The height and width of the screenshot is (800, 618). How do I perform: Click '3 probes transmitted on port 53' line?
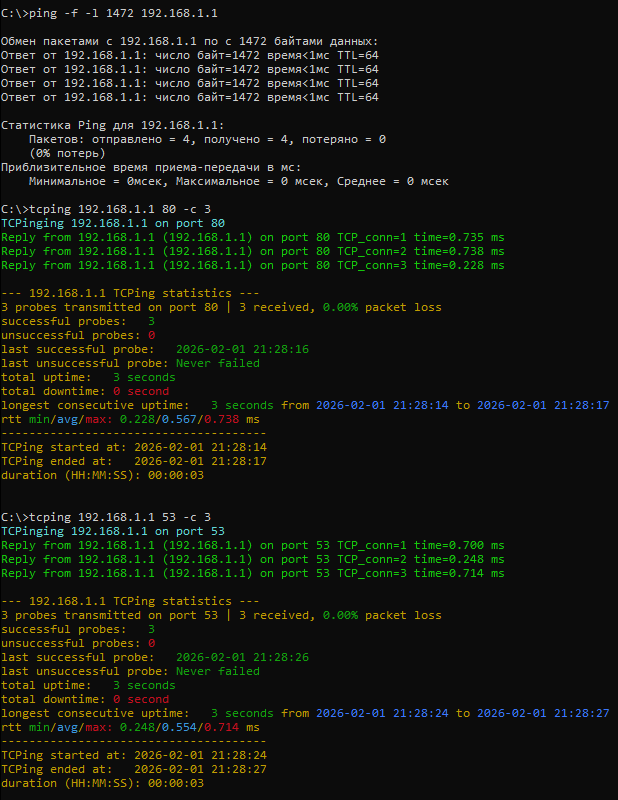[220, 615]
